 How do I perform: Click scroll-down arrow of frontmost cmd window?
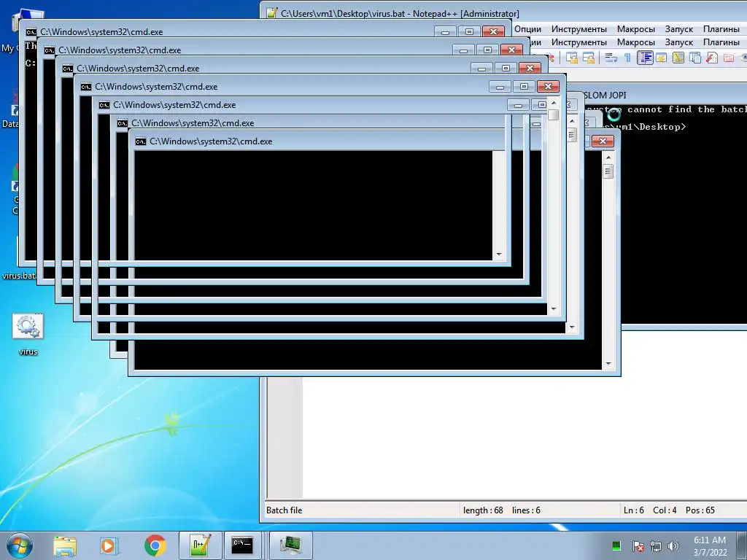[608, 364]
